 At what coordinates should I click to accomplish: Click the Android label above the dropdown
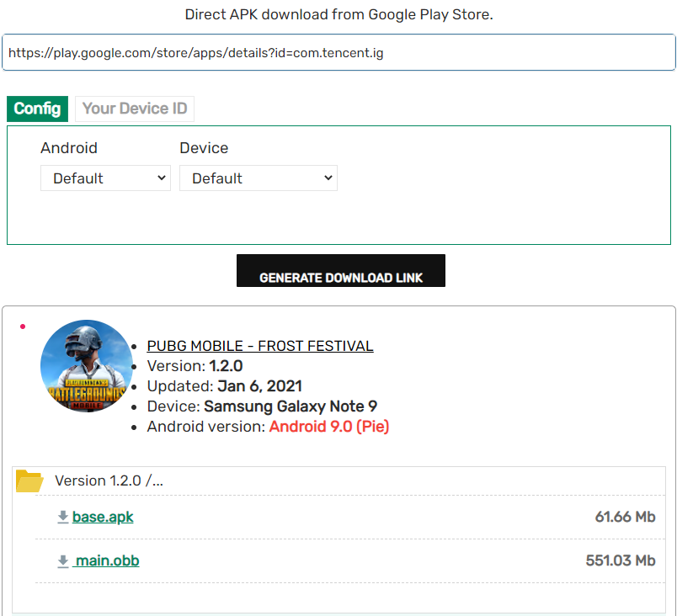tap(69, 148)
